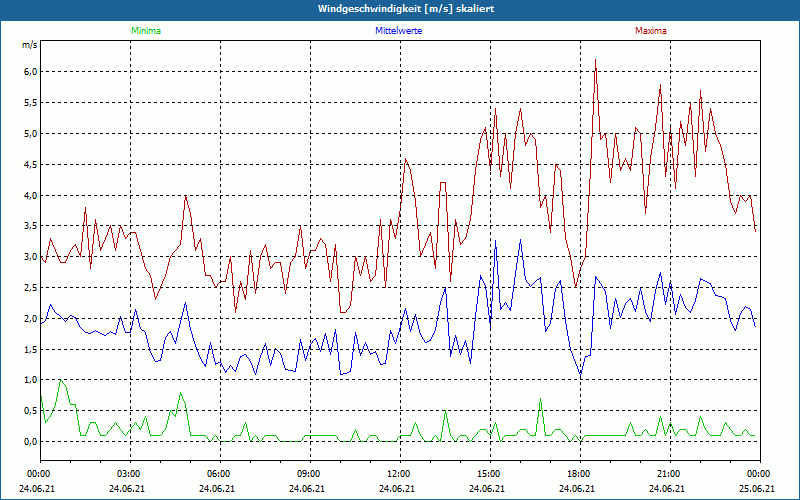Click the '3,5' y-axis value

[x=31, y=226]
